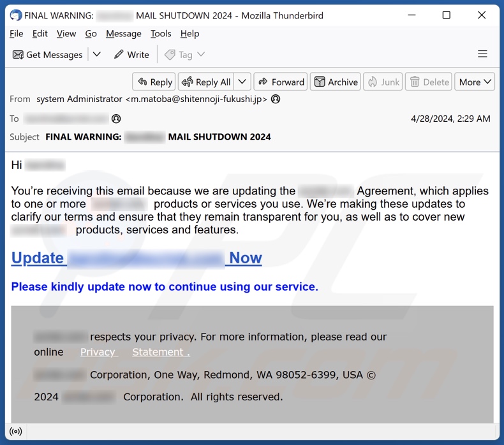Mark message as Junk

(x=383, y=82)
